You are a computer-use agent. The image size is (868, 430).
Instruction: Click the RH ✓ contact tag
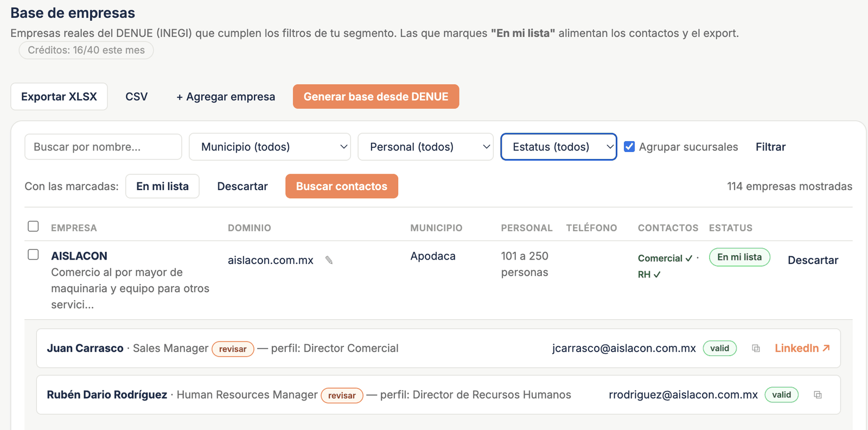coord(649,275)
